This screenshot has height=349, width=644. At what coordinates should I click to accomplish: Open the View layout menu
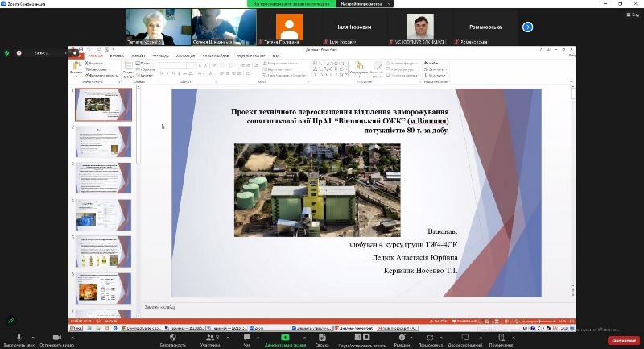click(634, 15)
